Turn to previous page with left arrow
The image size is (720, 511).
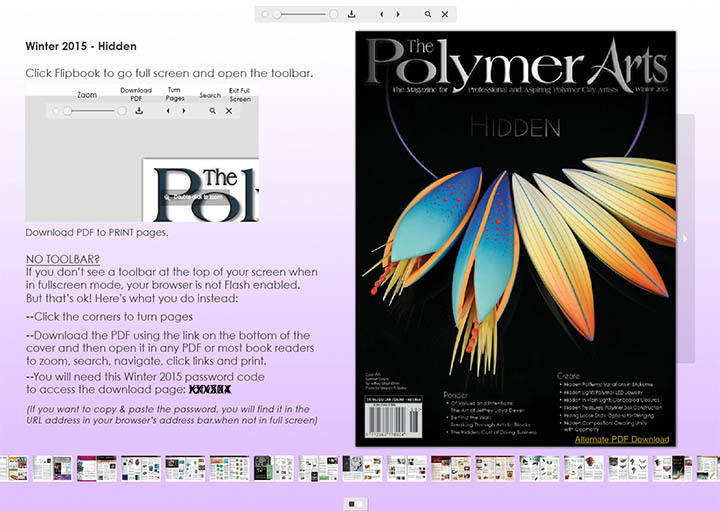click(x=381, y=14)
